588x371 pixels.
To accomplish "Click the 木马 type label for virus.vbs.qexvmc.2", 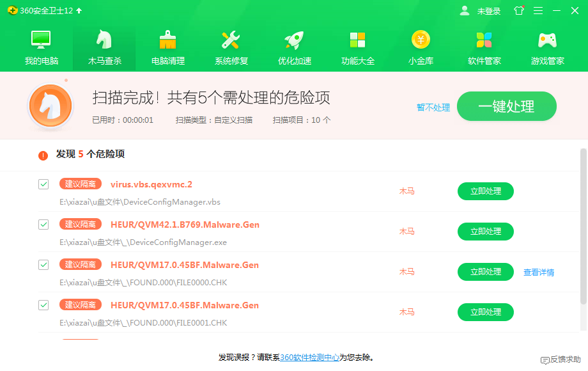I will [x=406, y=191].
